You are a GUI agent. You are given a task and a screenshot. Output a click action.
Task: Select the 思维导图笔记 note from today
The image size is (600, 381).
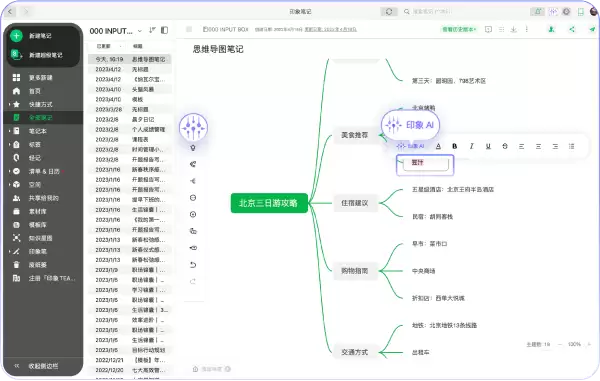[x=130, y=59]
